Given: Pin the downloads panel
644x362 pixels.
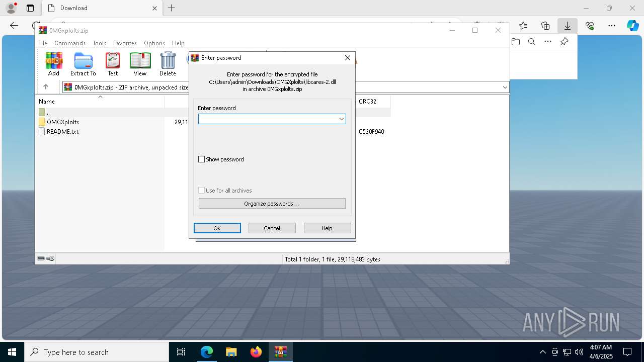Looking at the screenshot, I should (565, 42).
